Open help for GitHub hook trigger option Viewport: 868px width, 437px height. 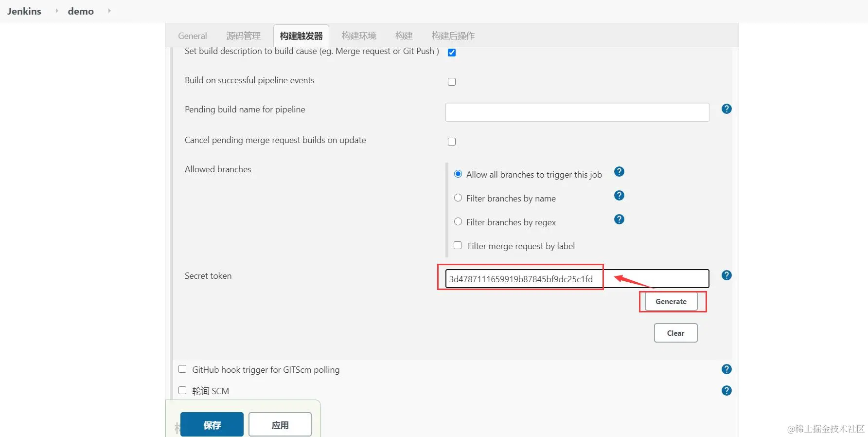click(726, 369)
